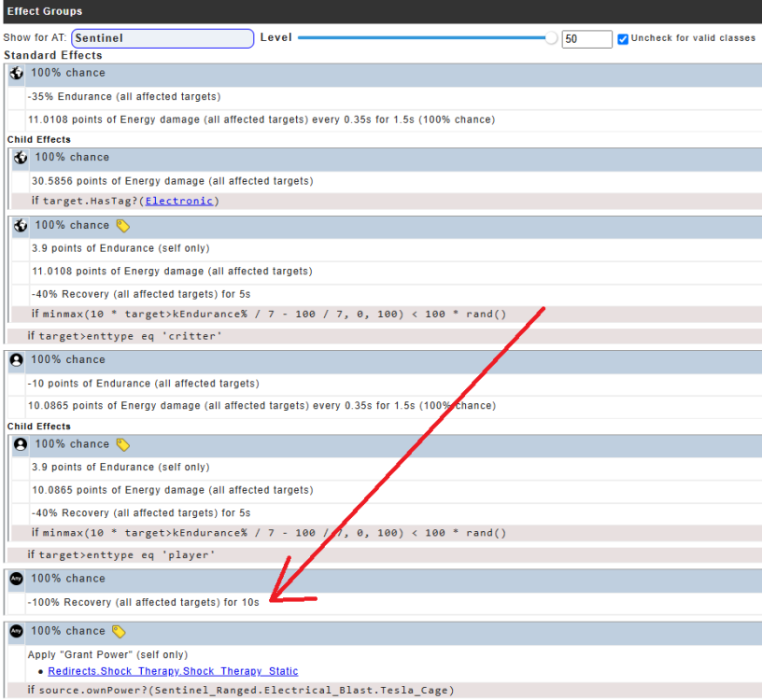
Task: Click the globe icon on the -35% Endurance group
Action: (x=16, y=74)
